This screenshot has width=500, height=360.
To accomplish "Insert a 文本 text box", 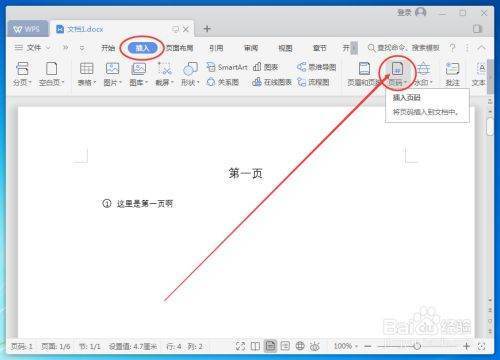I will (479, 74).
